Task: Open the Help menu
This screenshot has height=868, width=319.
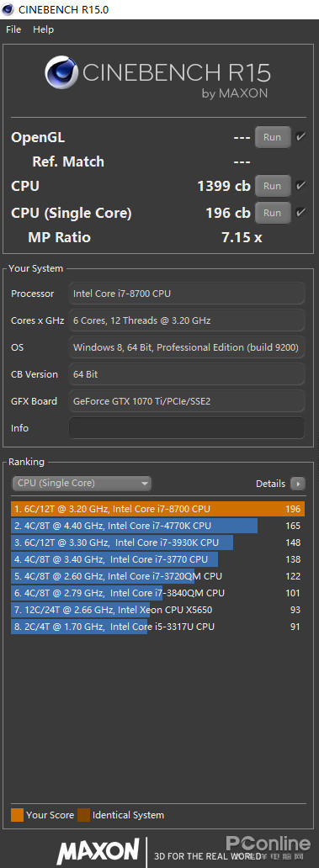Action: tap(43, 29)
